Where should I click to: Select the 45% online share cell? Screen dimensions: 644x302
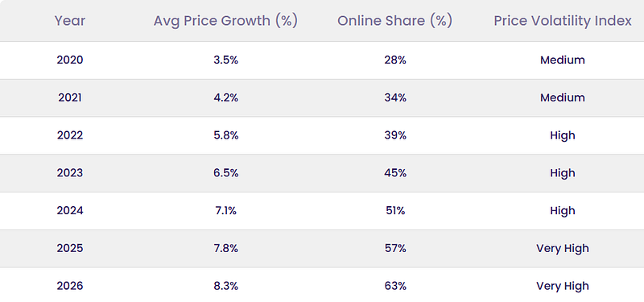395,173
